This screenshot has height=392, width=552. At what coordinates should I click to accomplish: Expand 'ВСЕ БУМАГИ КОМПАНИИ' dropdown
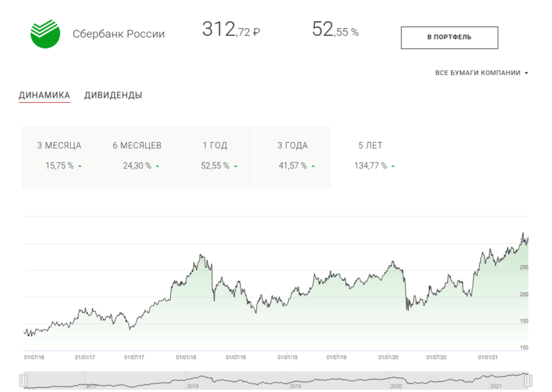(x=478, y=73)
